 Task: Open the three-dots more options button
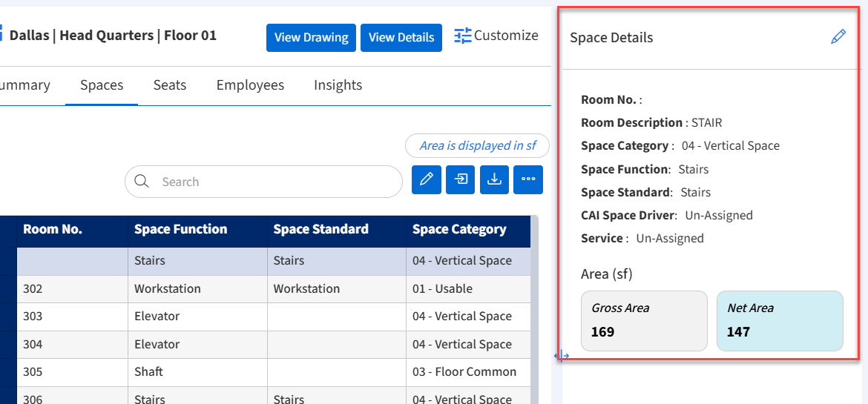[x=528, y=179]
